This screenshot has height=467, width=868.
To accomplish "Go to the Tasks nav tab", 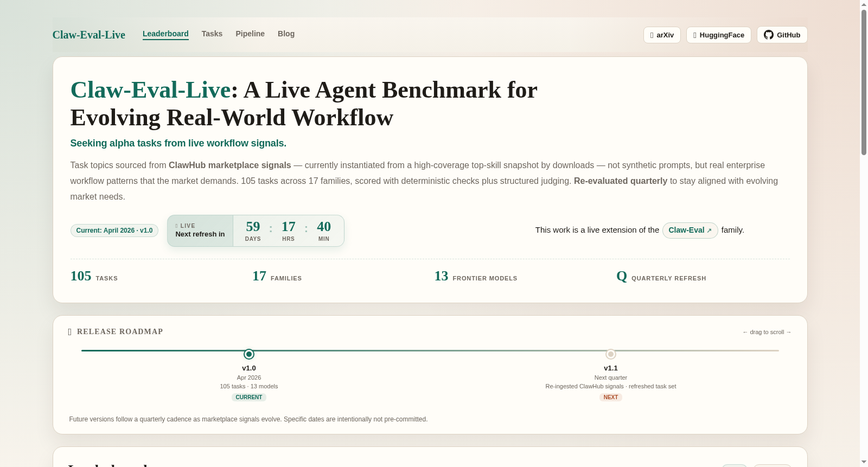I will tap(212, 34).
